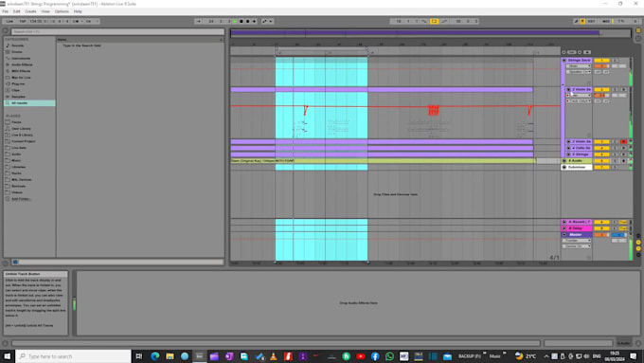Image resolution: width=644 pixels, height=363 pixels.
Task: Stop playback with the stop button
Action: tap(241, 22)
